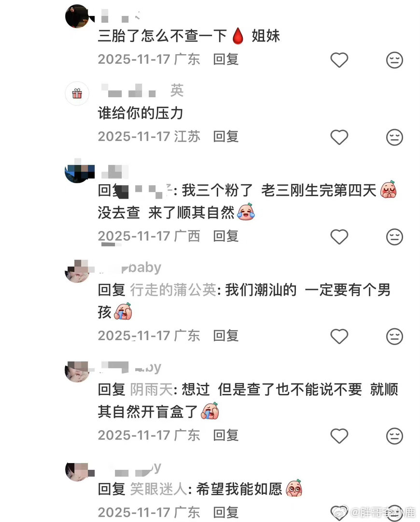Dislike the comment mentioning 开盲盒
The width and height of the screenshot is (420, 522).
pos(394,436)
